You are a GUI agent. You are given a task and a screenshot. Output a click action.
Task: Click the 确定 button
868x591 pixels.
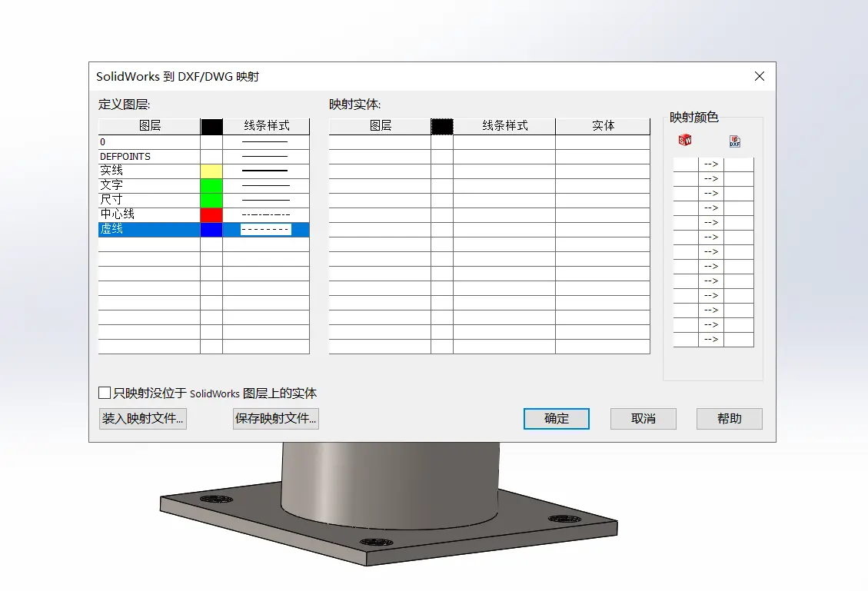[x=557, y=418]
